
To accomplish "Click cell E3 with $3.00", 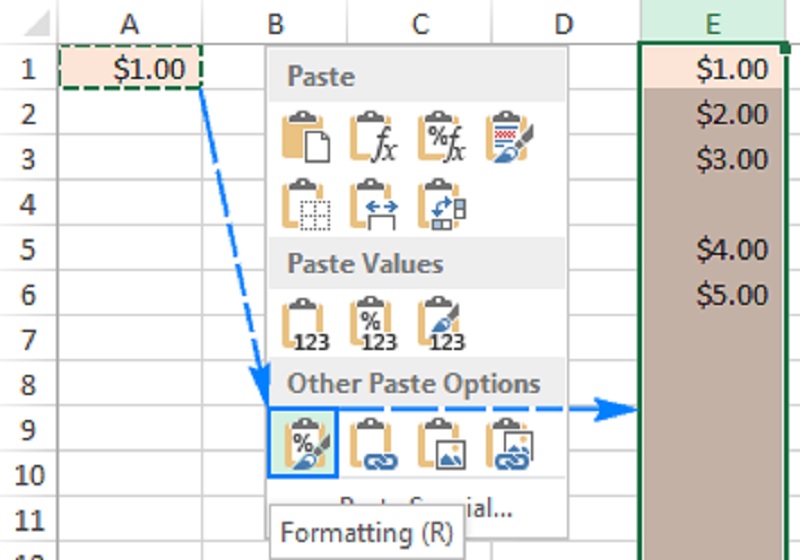I will point(713,158).
